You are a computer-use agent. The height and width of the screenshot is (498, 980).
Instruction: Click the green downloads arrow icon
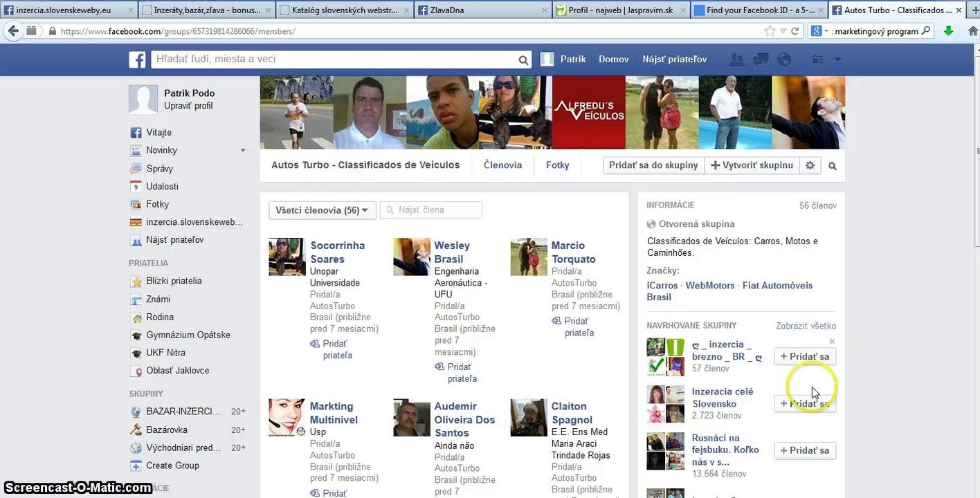[948, 31]
